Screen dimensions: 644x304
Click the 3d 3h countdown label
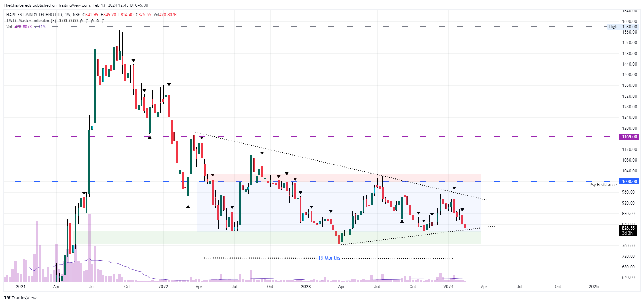tap(627, 233)
